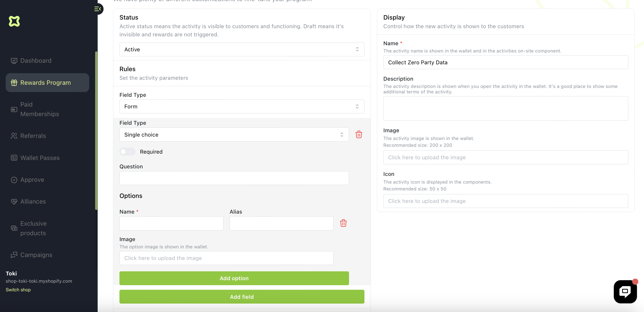The height and width of the screenshot is (312, 644).
Task: Open the Form field type dropdown
Action: click(x=242, y=107)
